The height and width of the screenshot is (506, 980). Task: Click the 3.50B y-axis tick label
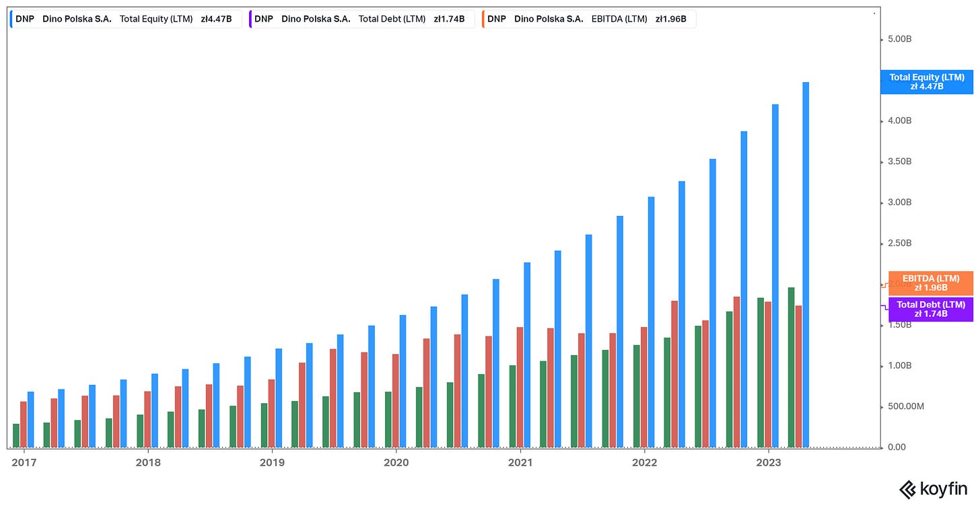[900, 161]
